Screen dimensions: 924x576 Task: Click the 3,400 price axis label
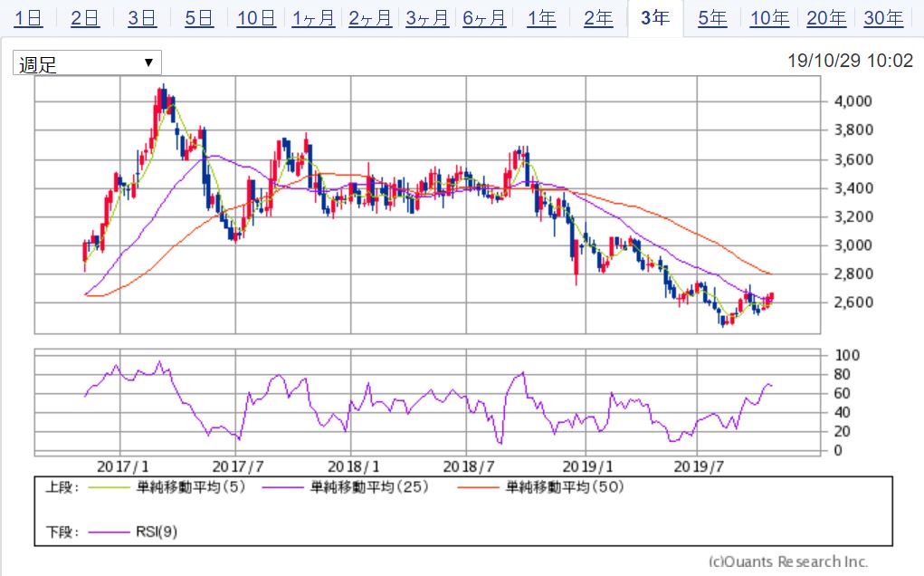tap(853, 188)
